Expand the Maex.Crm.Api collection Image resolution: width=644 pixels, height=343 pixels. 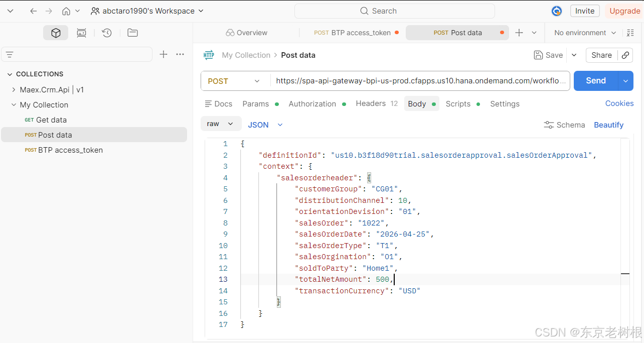pyautogui.click(x=14, y=90)
